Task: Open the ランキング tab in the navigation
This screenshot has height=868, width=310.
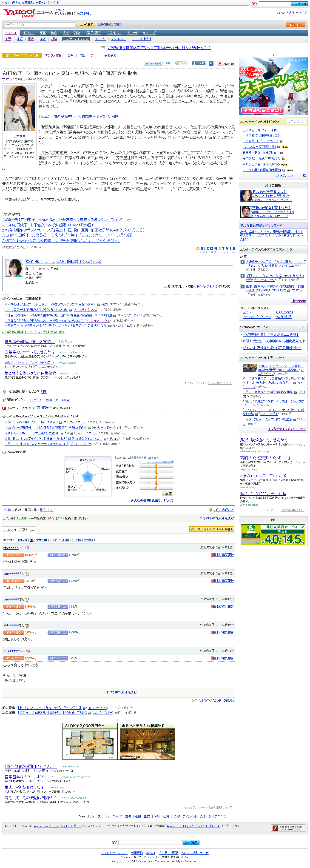Action: point(149,33)
